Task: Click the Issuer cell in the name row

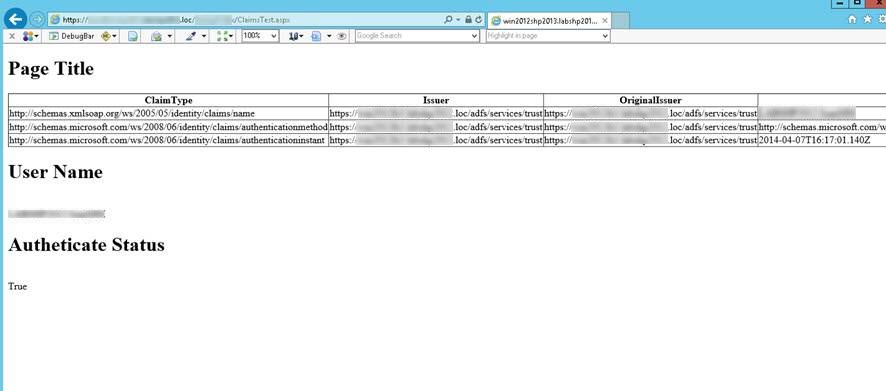Action: pyautogui.click(x=436, y=114)
